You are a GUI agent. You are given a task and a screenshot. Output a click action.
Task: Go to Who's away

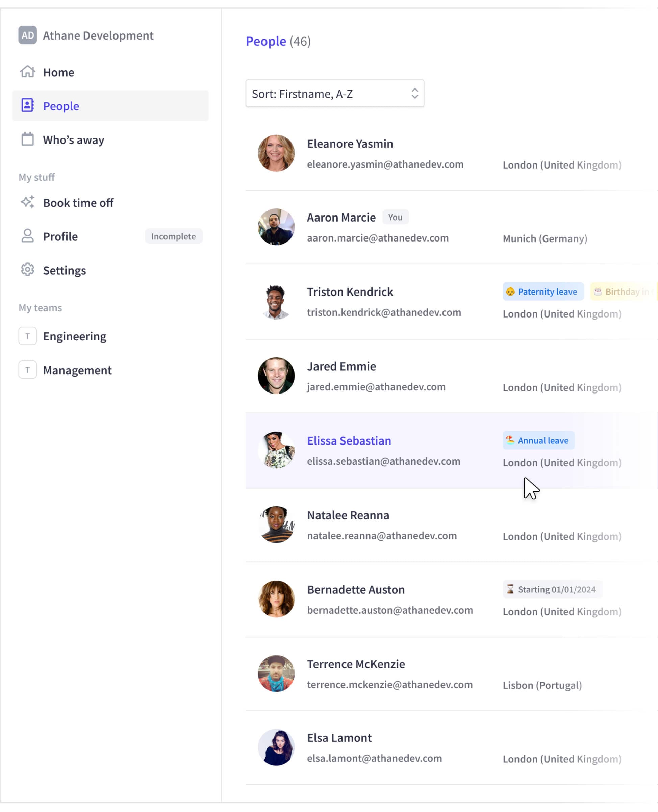111,139
